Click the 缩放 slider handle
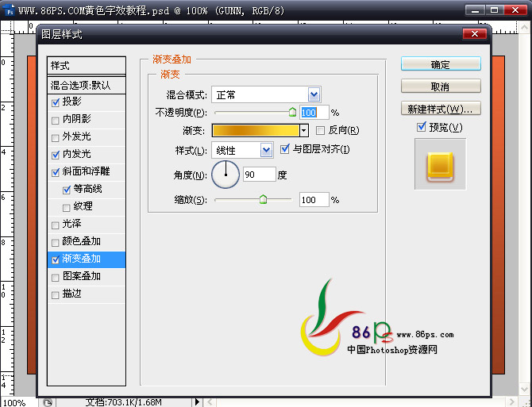 [263, 199]
